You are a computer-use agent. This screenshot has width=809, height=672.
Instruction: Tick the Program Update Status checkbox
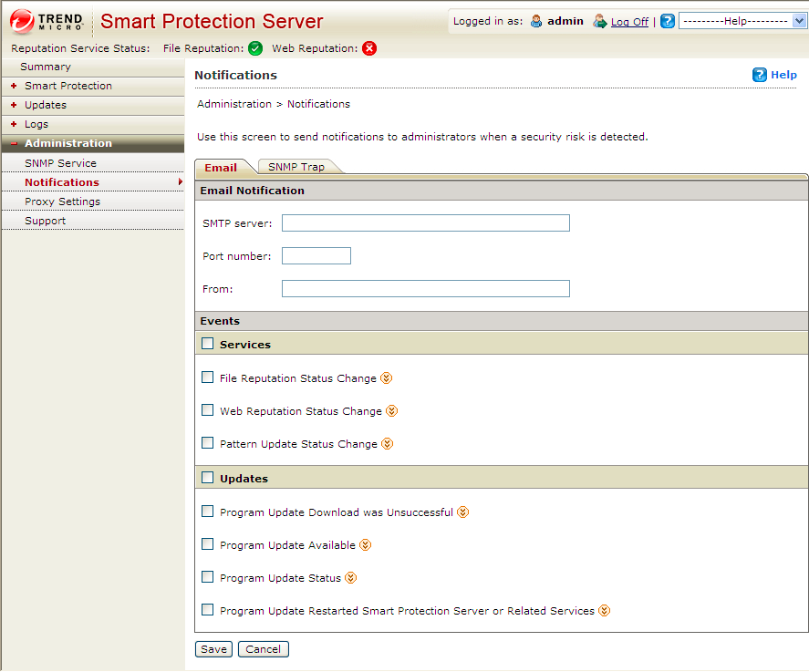click(208, 577)
